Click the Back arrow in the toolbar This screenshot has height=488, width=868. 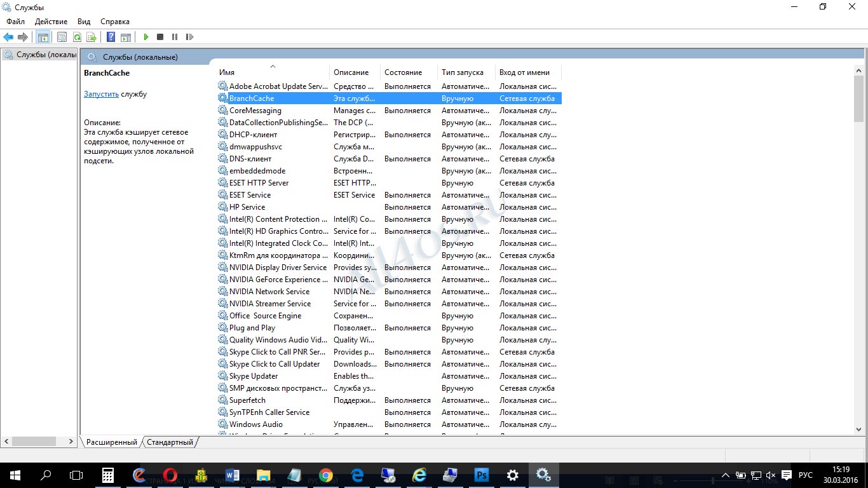(8, 37)
